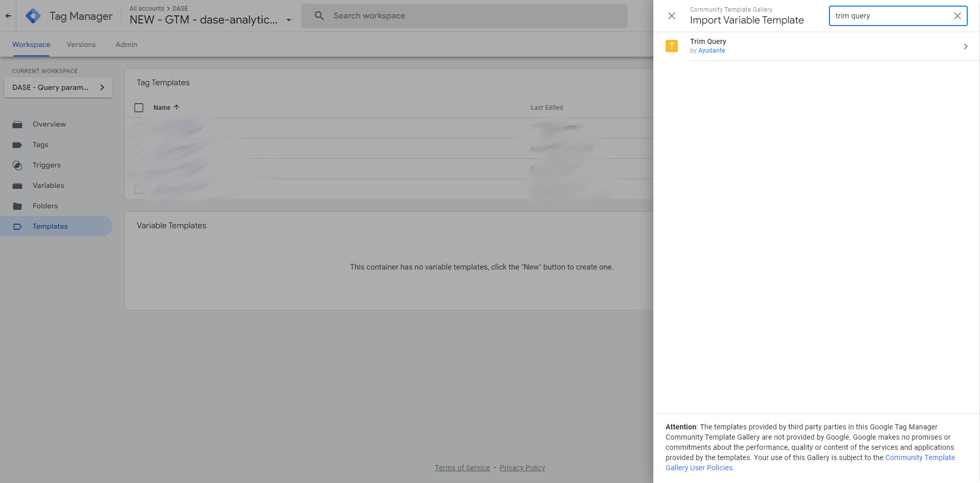Switch to the Workspace tab
The height and width of the screenshot is (483, 980).
(x=31, y=44)
